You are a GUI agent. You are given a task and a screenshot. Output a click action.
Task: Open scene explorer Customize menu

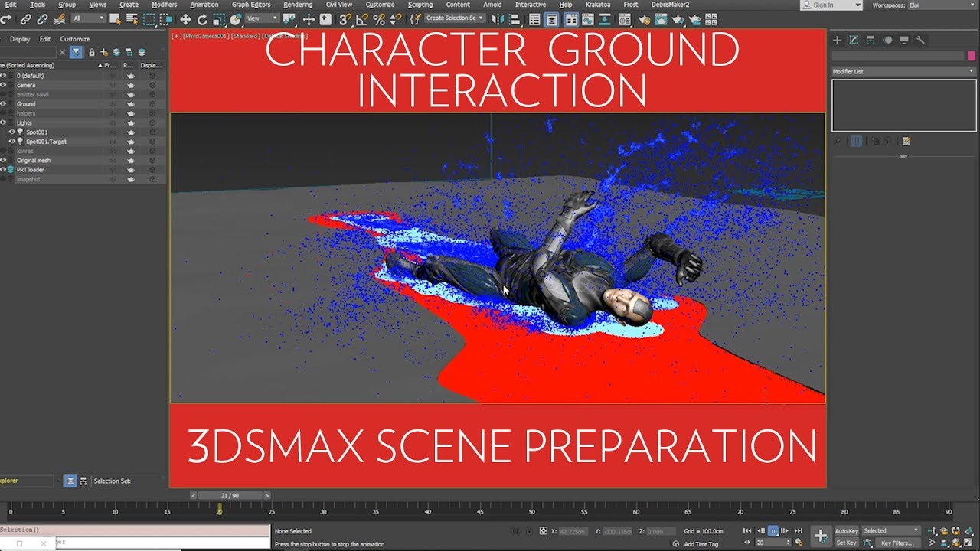75,39
